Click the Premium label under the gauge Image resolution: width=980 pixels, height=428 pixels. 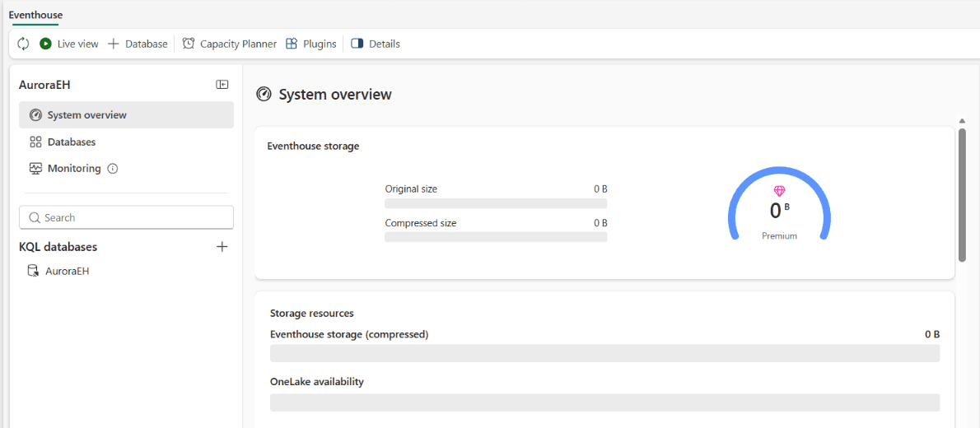pyautogui.click(x=779, y=236)
